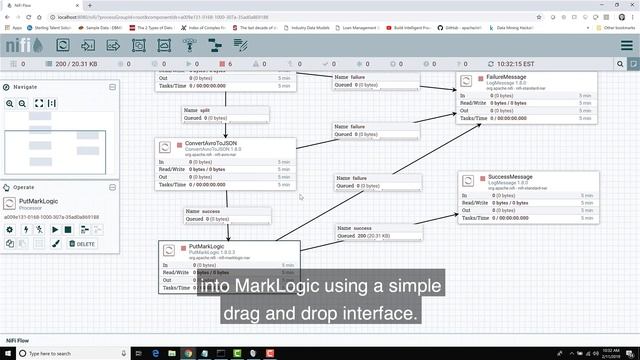Viewport: 640px width, 360px height.
Task: Select the Remote Process Group toolbar icon
Action: pos(164,45)
